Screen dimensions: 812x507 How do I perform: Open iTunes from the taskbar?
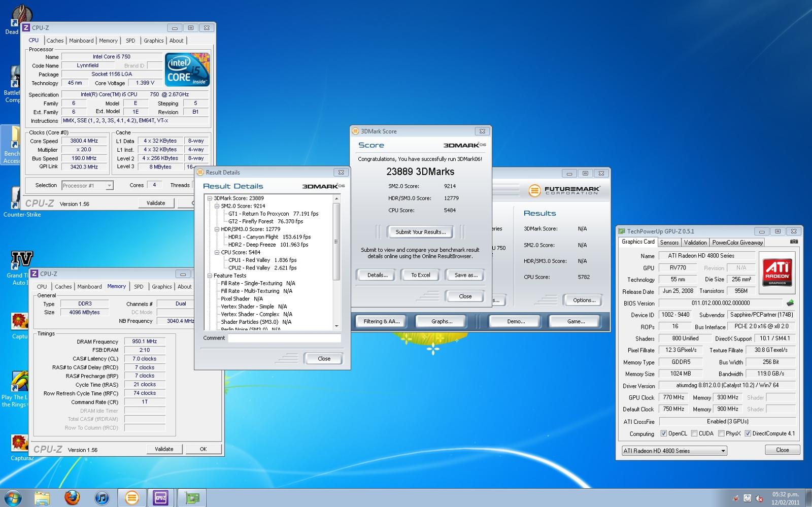tap(102, 498)
